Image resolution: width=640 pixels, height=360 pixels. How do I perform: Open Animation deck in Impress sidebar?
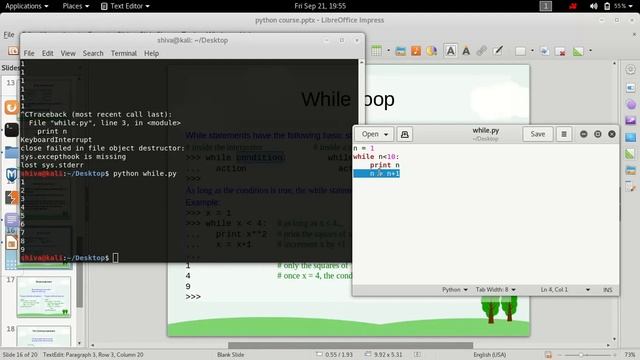point(630,121)
